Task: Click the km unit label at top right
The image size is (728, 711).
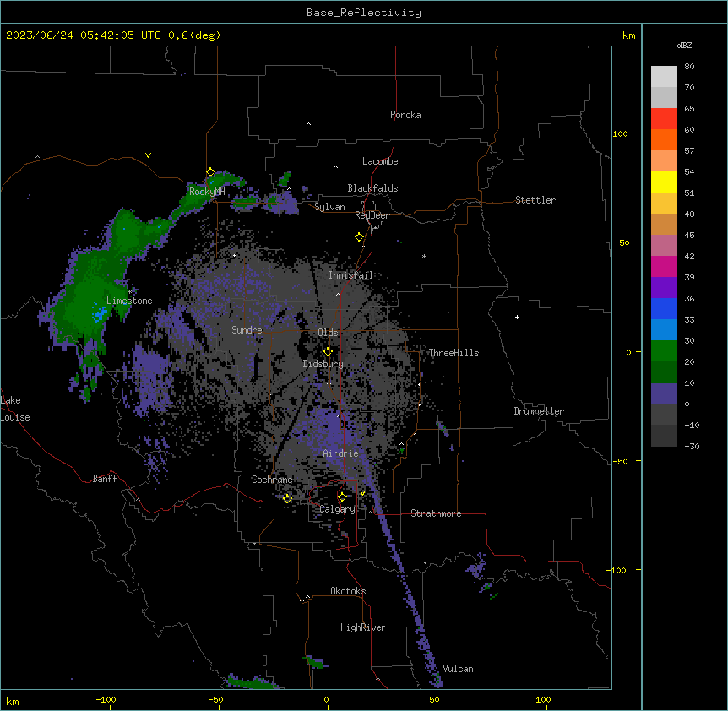Action: point(628,35)
